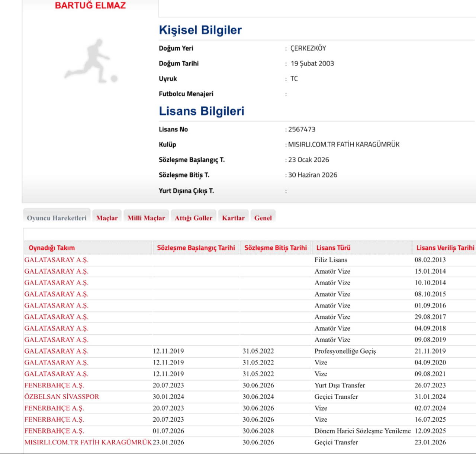Click Fenerbahçe link in Yurt Dışı Transfer row

click(54, 385)
